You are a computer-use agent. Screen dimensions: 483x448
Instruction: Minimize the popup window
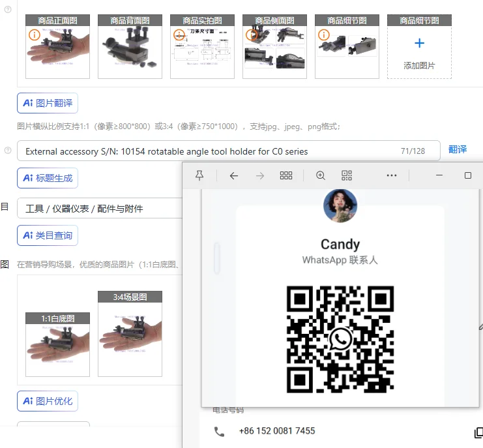coord(439,175)
